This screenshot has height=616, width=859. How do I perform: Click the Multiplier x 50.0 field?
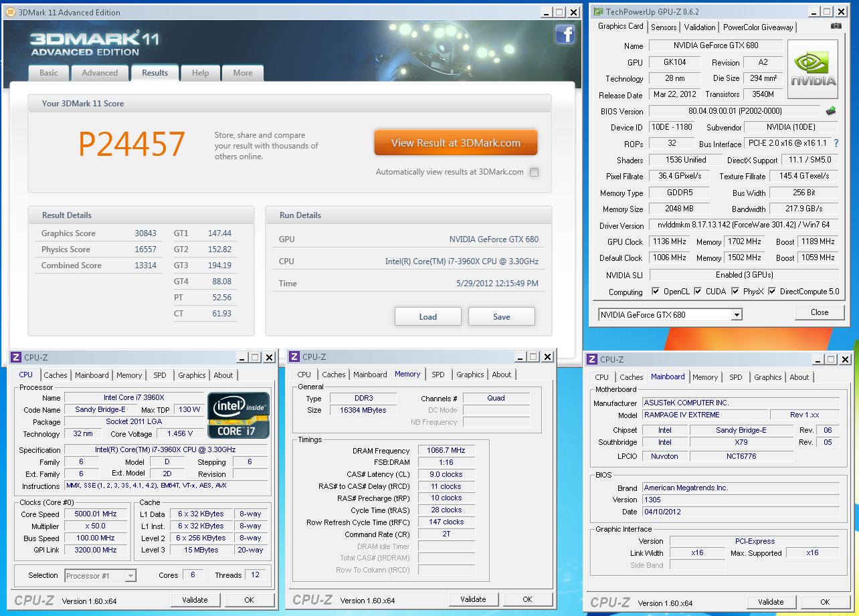tap(96, 526)
